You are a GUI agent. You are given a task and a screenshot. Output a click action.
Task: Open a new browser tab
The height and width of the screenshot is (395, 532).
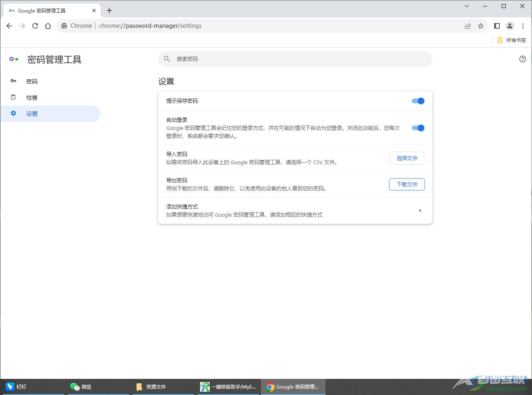[x=109, y=10]
